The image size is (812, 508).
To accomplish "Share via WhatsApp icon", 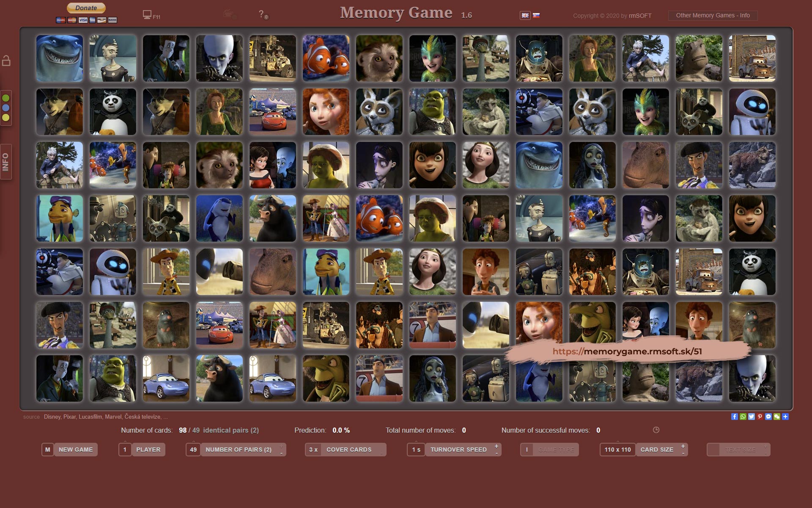I will (x=743, y=417).
